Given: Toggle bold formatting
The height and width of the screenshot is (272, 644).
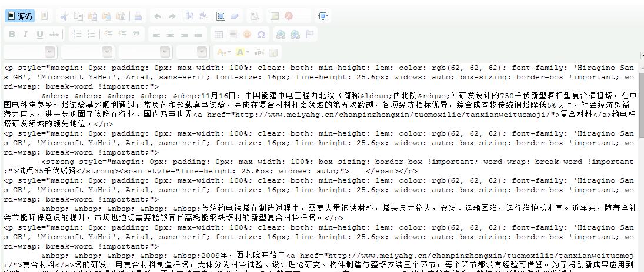Looking at the screenshot, I should (11, 34).
